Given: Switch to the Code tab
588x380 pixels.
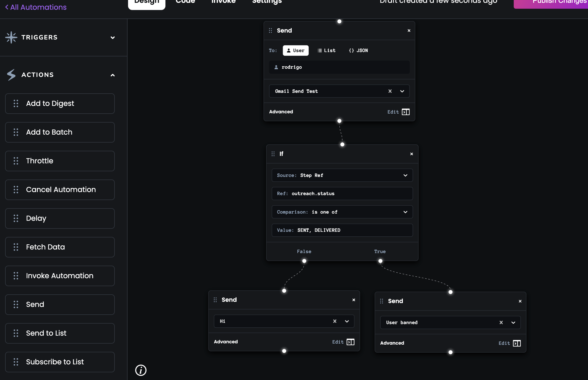Looking at the screenshot, I should (x=185, y=3).
